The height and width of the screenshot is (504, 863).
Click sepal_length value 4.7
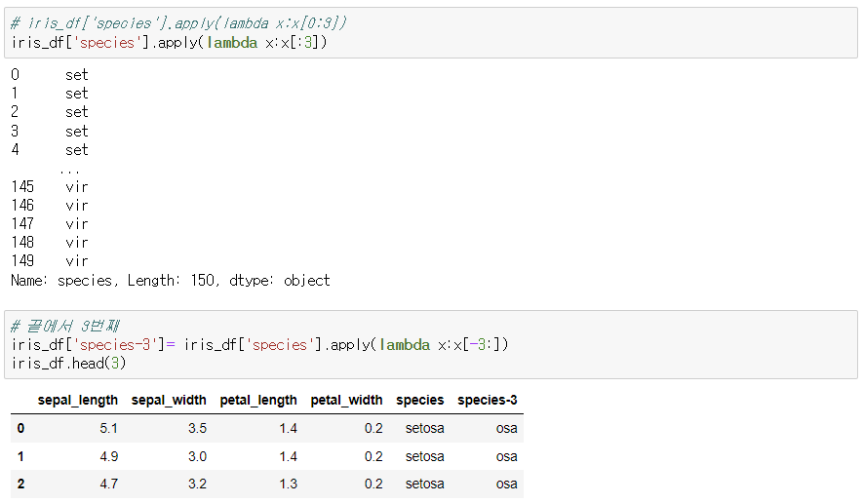tap(108, 484)
